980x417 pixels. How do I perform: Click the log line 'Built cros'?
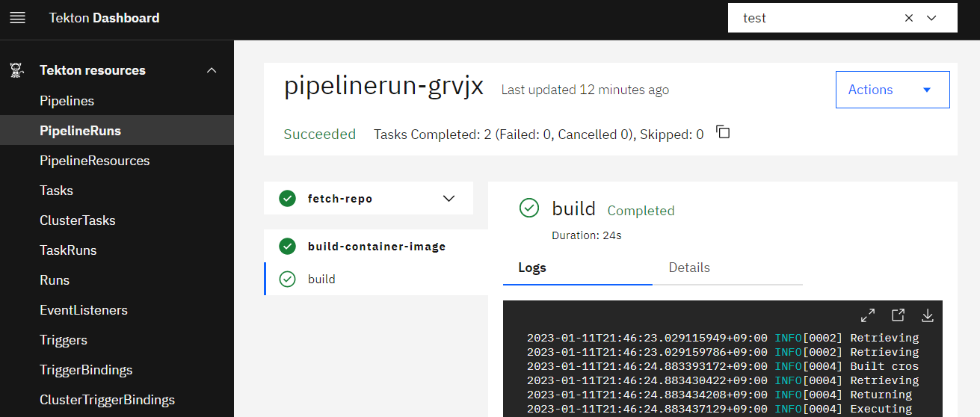coord(723,366)
